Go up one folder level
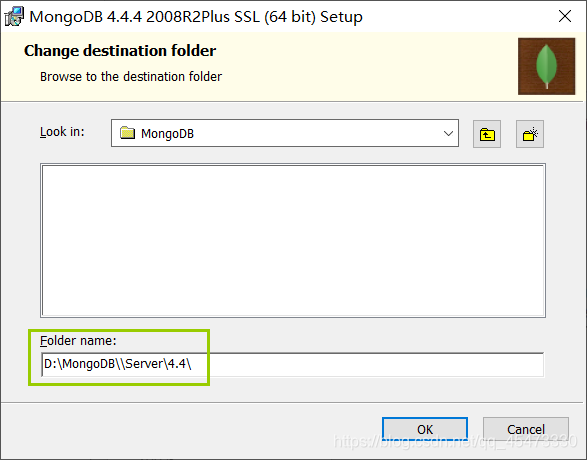 487,134
